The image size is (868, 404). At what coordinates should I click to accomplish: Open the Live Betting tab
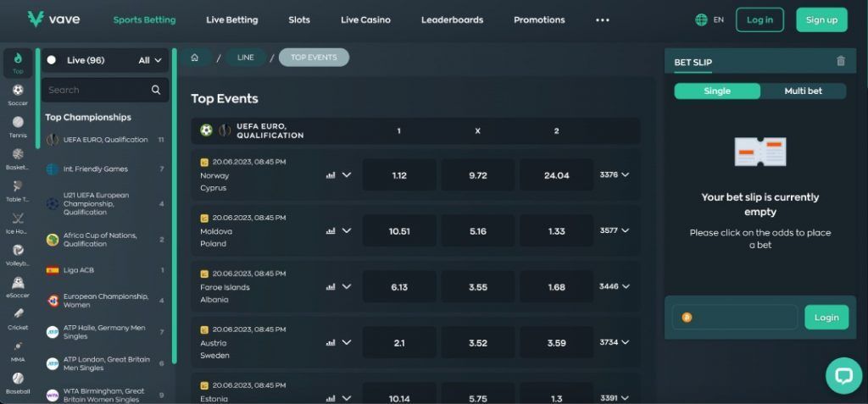tap(232, 20)
